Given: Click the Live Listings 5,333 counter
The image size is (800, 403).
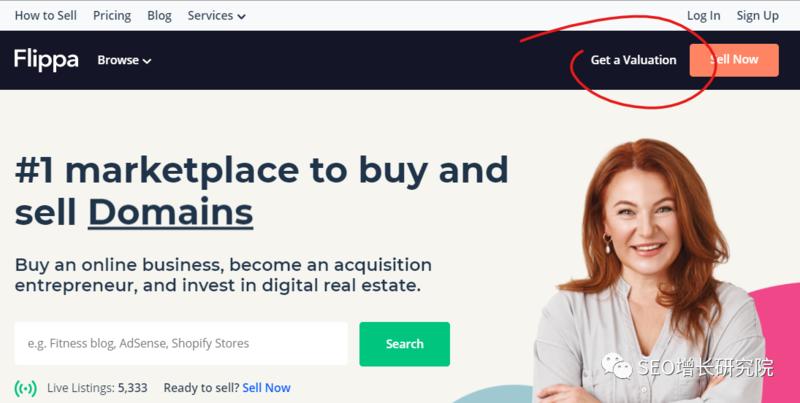Looking at the screenshot, I should 97,388.
